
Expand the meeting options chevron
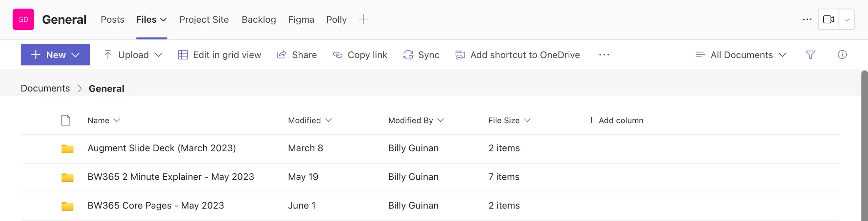click(x=847, y=19)
